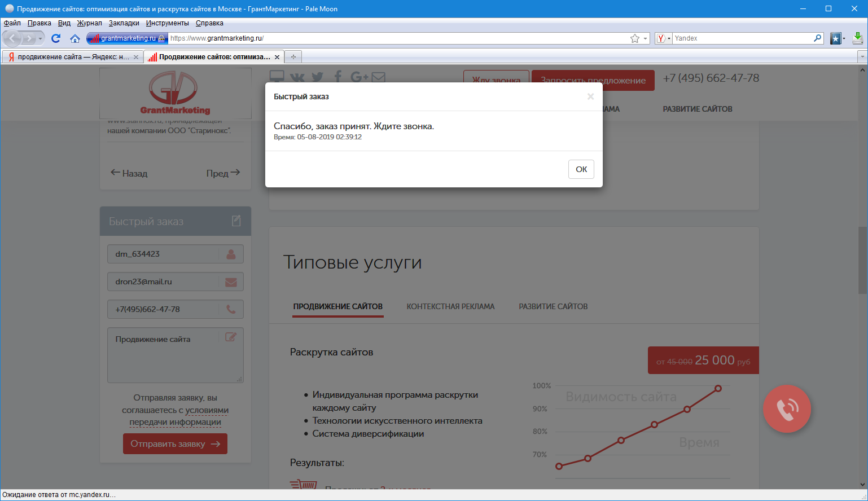Click the grantmarketing.ru site identity badge
The width and height of the screenshot is (868, 501).
point(128,38)
